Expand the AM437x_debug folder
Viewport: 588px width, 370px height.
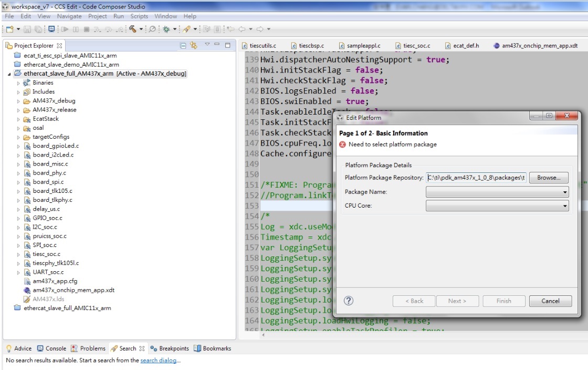18,101
